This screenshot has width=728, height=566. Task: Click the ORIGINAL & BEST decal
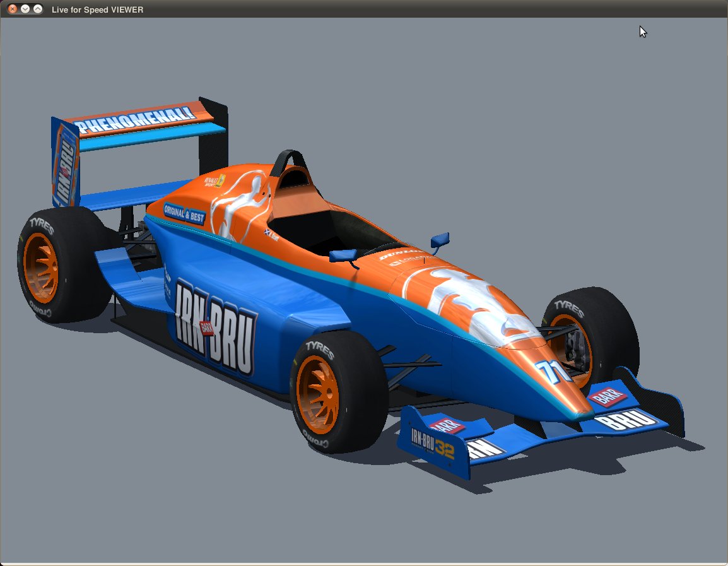click(x=184, y=214)
